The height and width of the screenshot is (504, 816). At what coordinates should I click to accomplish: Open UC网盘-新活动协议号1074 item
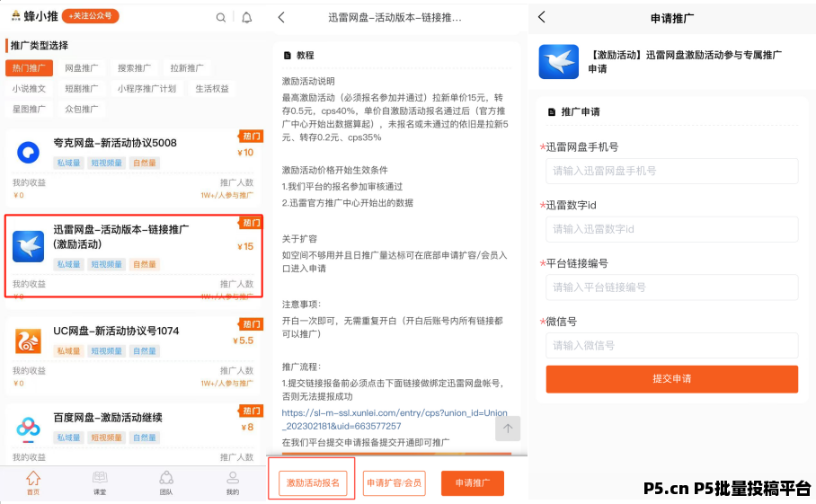click(x=116, y=331)
